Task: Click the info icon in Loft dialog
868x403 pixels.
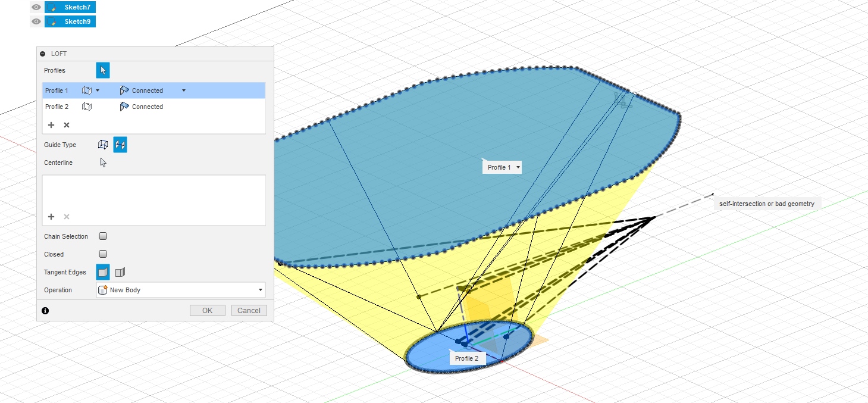Action: (45, 311)
